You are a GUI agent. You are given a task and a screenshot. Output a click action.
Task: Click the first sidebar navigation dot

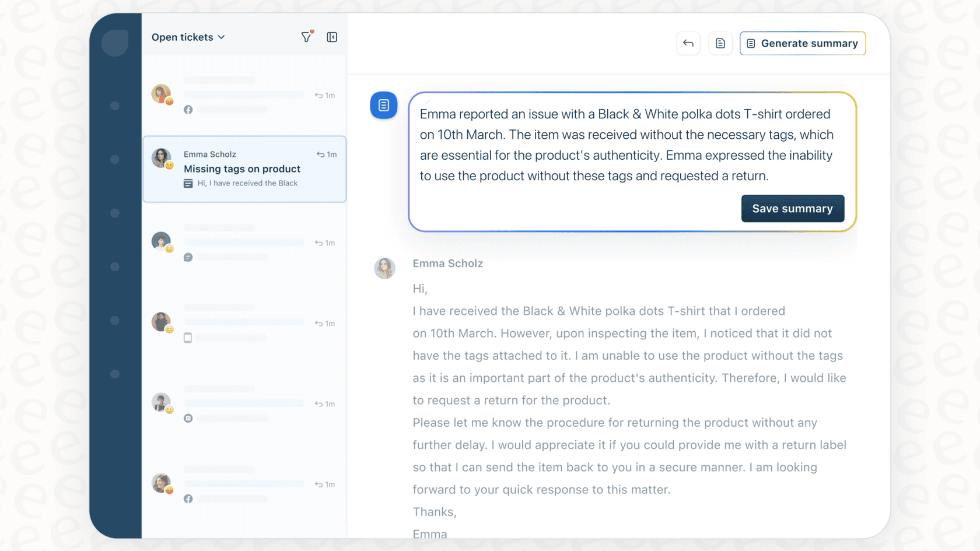tap(115, 106)
